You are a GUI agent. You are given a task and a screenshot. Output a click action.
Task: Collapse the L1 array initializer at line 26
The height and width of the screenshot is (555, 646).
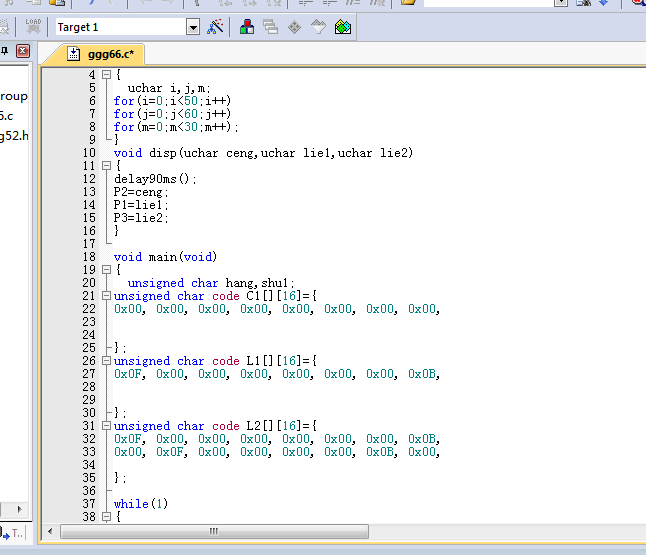click(106, 361)
